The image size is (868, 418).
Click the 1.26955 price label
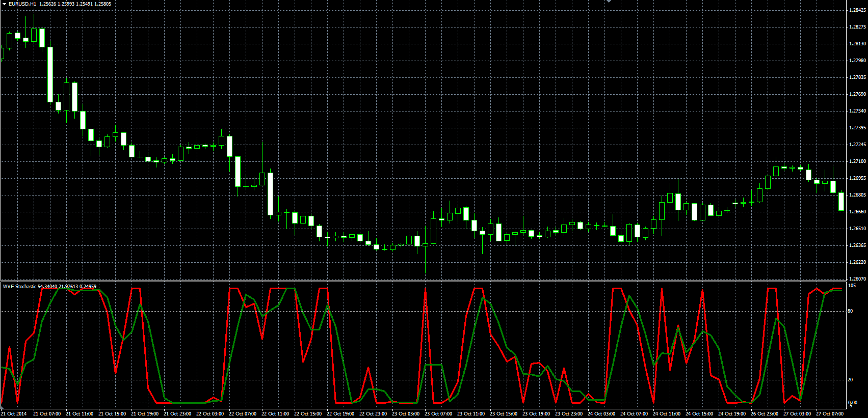[858, 178]
